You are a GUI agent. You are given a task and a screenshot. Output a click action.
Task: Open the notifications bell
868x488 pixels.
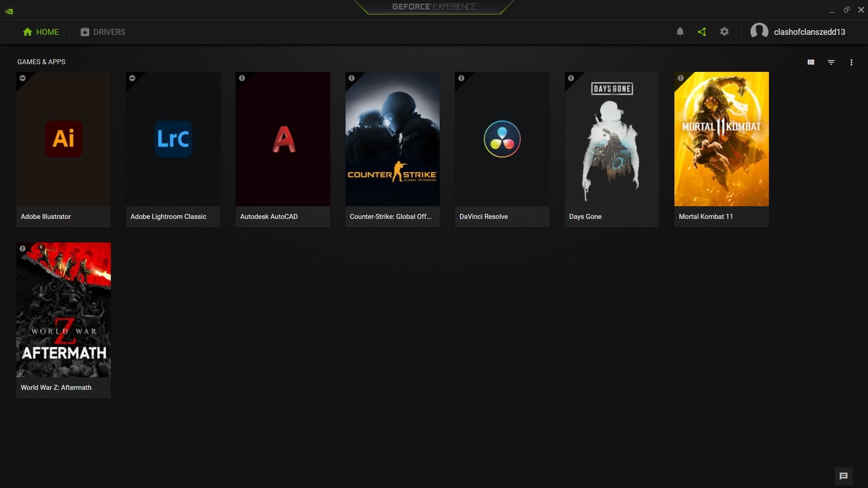(680, 32)
